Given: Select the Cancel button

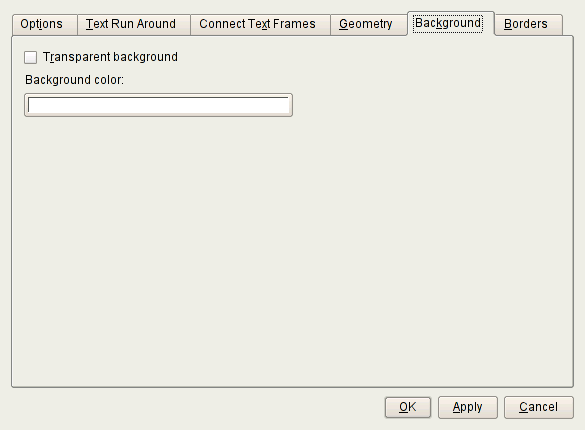Looking at the screenshot, I should point(538,407).
